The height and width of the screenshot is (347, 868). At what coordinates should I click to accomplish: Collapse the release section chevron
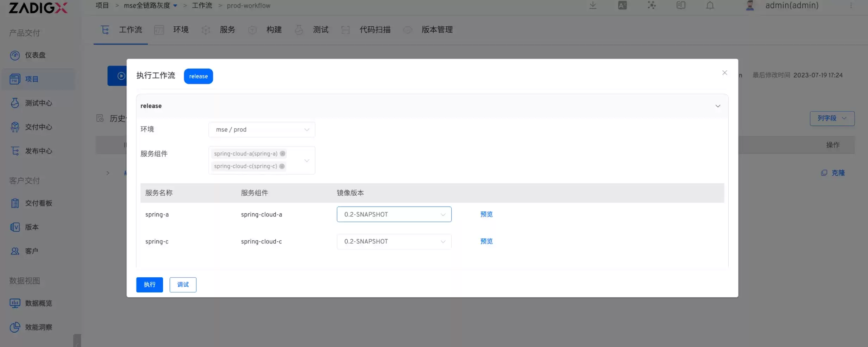point(718,106)
